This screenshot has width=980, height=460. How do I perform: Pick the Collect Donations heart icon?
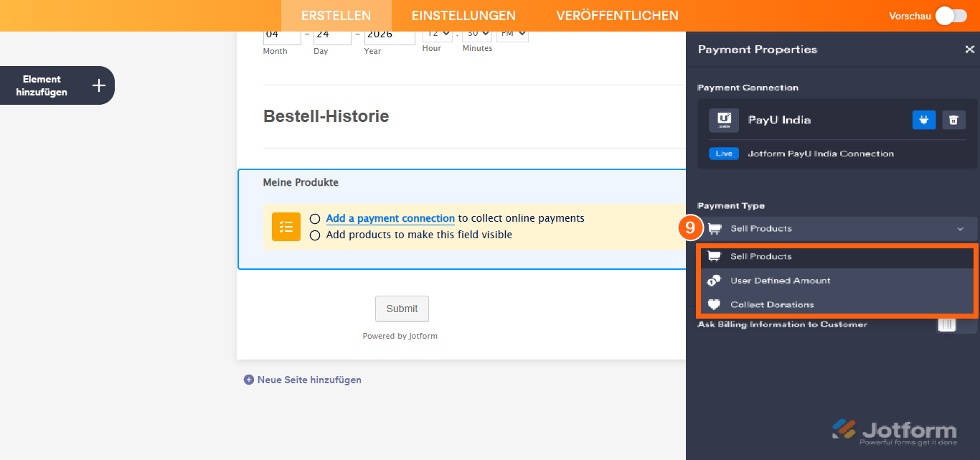click(x=714, y=304)
